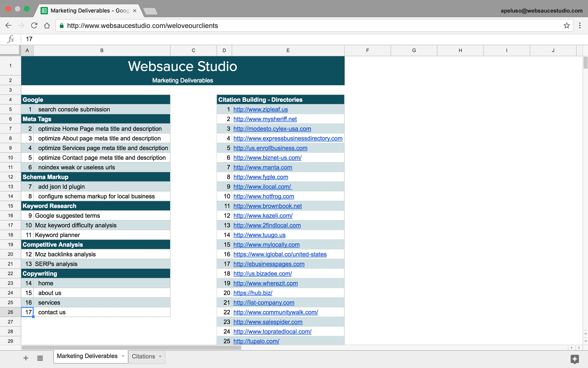588x368 pixels.
Task: Select the Meta Tags header cell
Action: [x=96, y=119]
